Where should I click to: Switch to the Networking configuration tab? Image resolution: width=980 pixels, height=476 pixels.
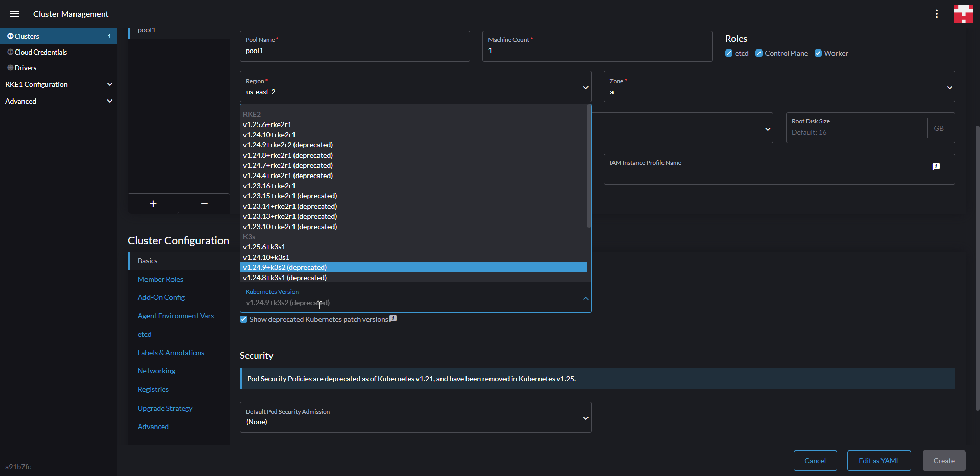click(x=156, y=371)
